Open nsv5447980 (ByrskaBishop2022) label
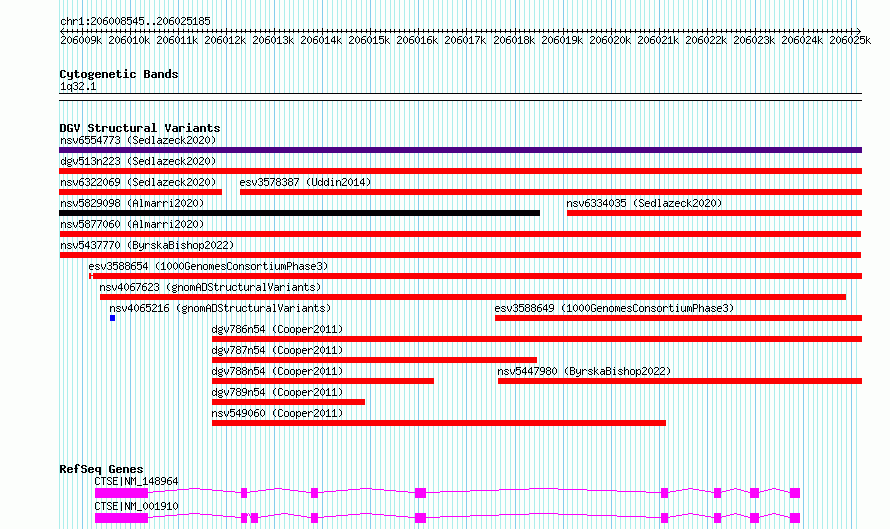 pos(584,371)
